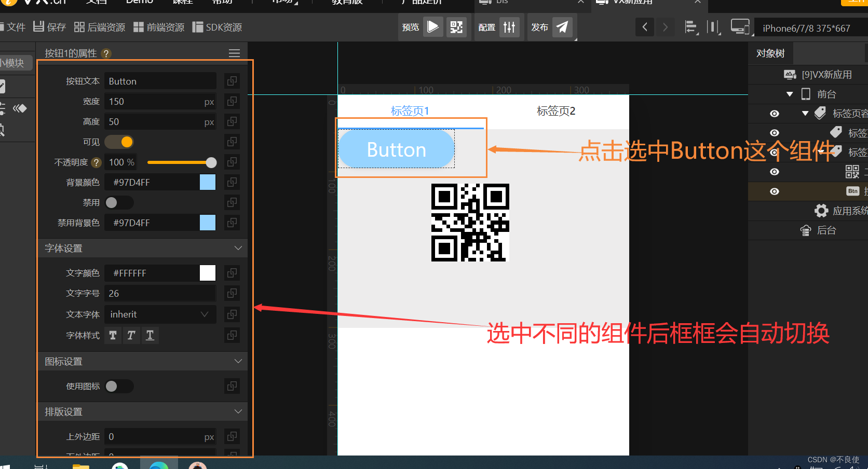Click the 禁用背景色 blue swatch

[208, 223]
